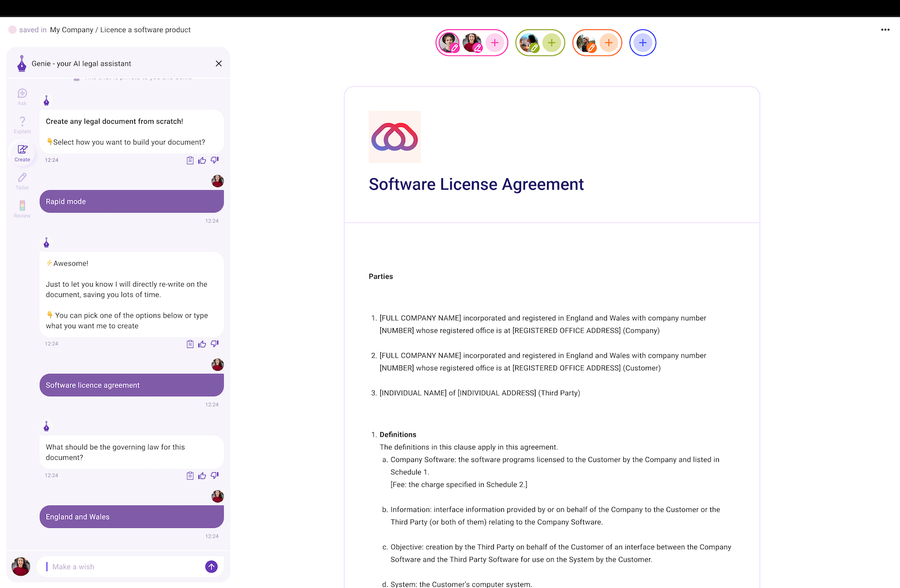This screenshot has height=588, width=900.
Task: Select the Create tool
Action: tap(22, 152)
